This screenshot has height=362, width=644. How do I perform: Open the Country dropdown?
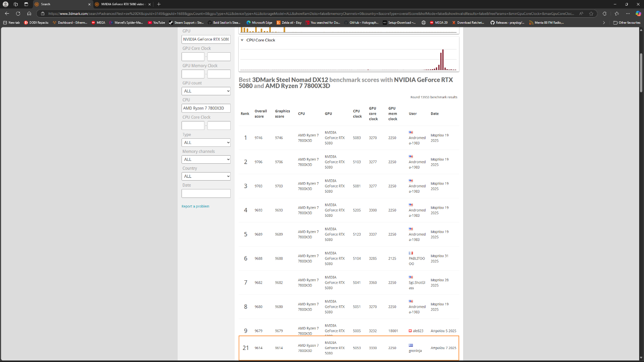(x=206, y=177)
